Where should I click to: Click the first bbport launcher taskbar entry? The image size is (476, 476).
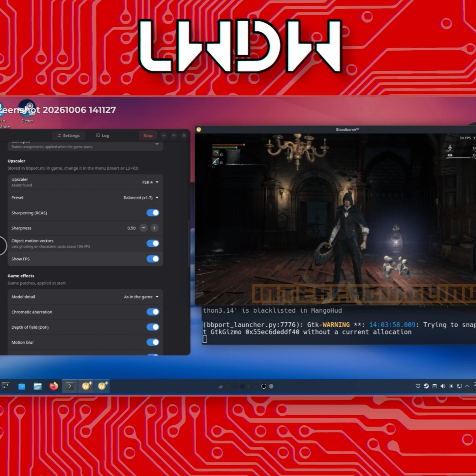[86, 386]
